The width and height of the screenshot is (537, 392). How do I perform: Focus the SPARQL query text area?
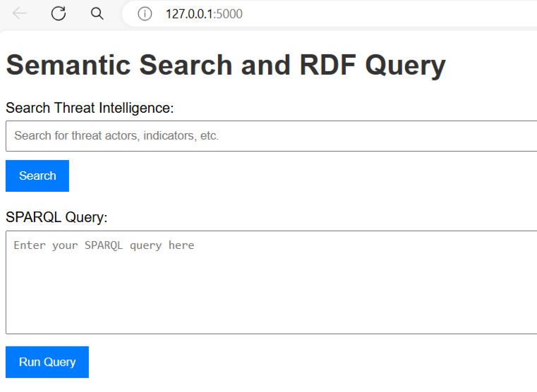[x=271, y=282]
